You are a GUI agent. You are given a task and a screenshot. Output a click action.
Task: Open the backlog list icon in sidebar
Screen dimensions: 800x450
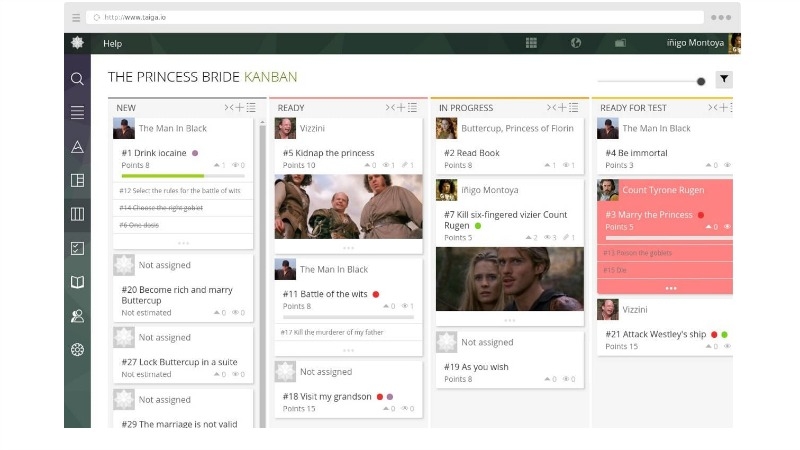77,113
